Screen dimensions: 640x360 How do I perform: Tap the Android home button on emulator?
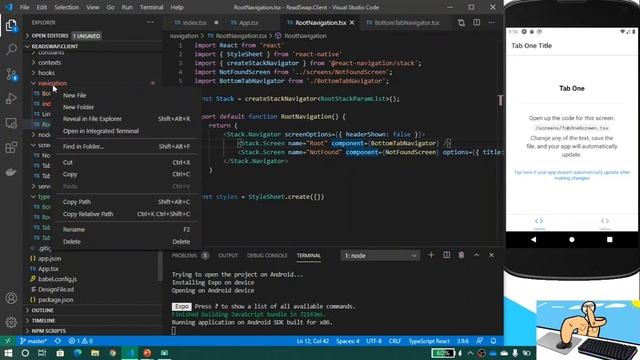pyautogui.click(x=571, y=240)
